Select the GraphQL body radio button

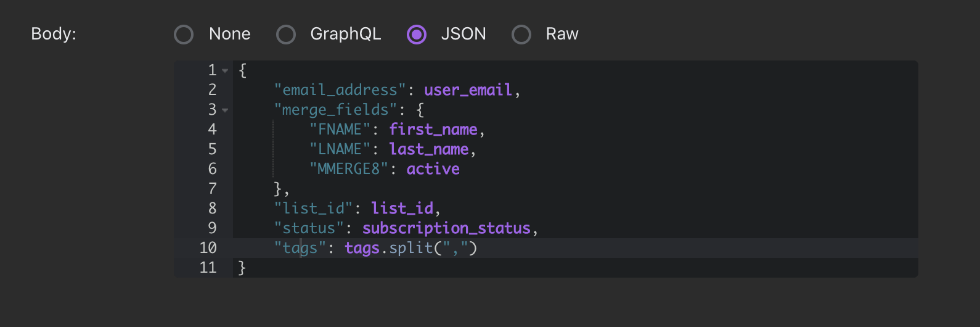click(x=286, y=35)
